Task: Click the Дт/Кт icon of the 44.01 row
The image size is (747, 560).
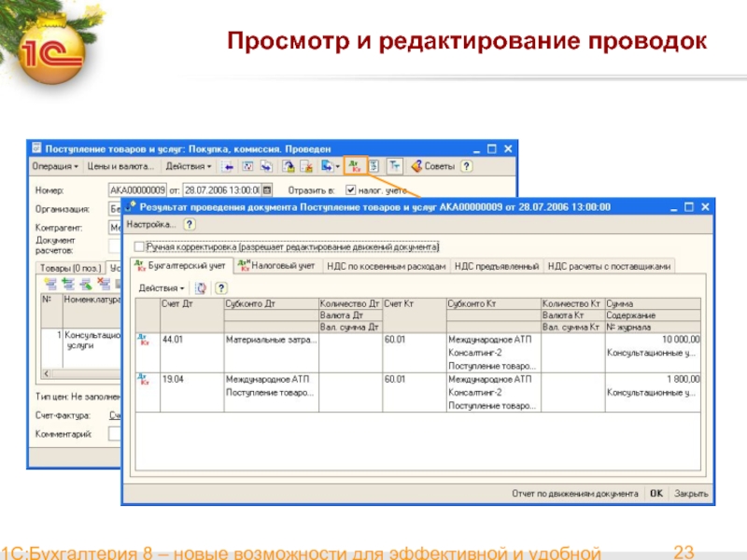Action: point(143,340)
